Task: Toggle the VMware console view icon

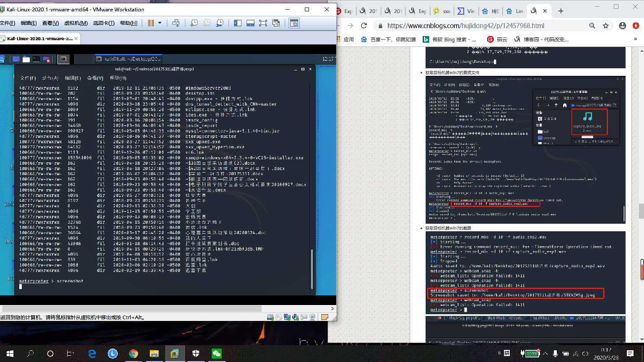Action: coord(294,23)
